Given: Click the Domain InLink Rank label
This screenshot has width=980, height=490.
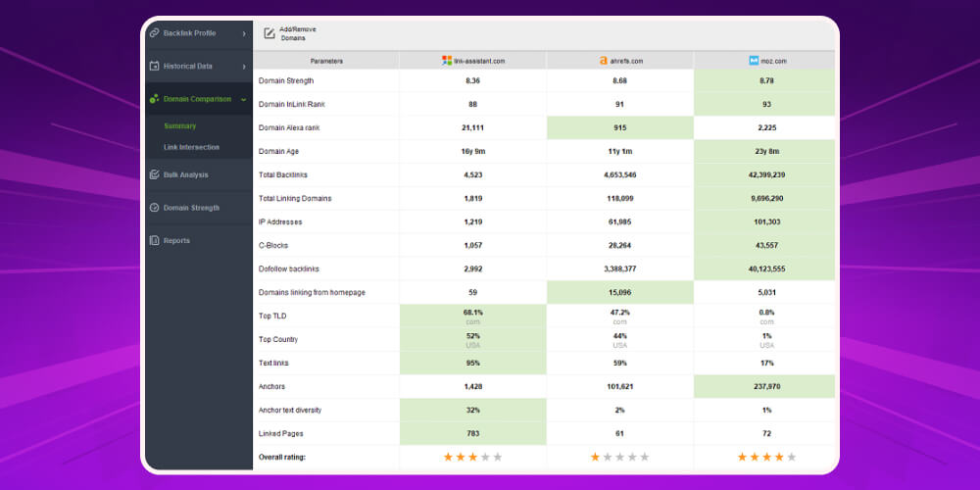Looking at the screenshot, I should click(x=292, y=105).
